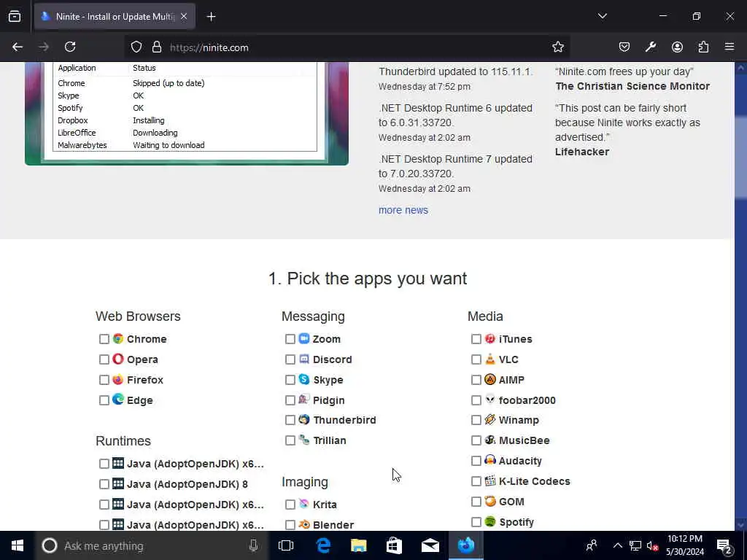
Task: Click the Chrome app icon
Action: point(118,338)
